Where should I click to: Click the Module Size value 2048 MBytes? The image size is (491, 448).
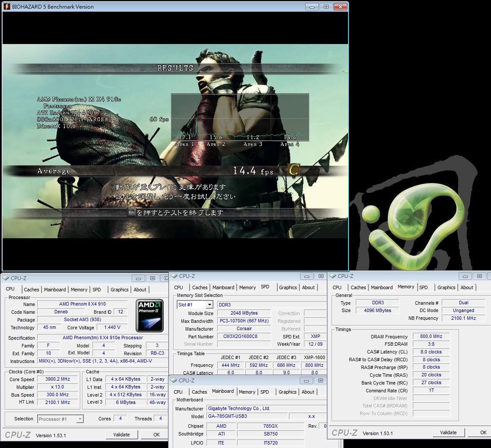pyautogui.click(x=244, y=313)
